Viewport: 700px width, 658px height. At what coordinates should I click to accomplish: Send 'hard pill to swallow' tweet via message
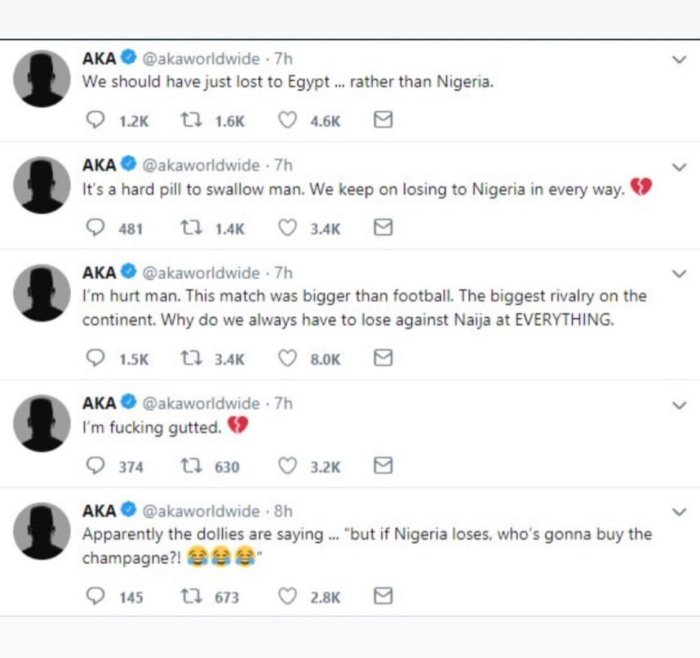click(382, 228)
